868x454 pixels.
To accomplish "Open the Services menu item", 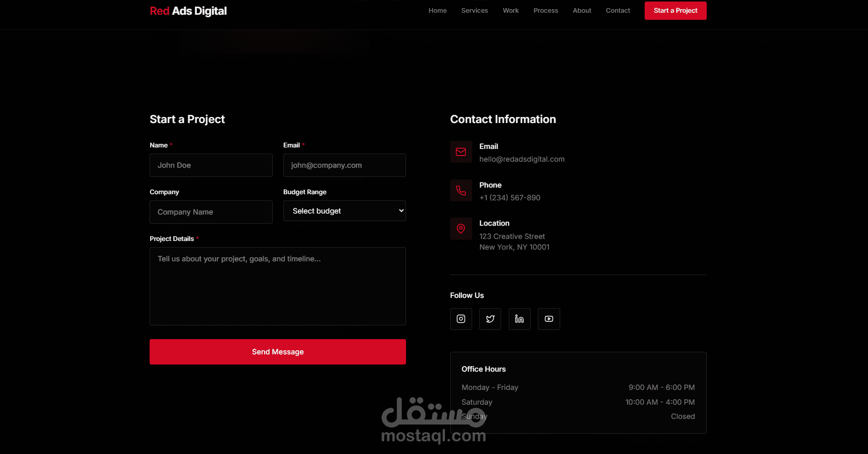I will (x=475, y=11).
